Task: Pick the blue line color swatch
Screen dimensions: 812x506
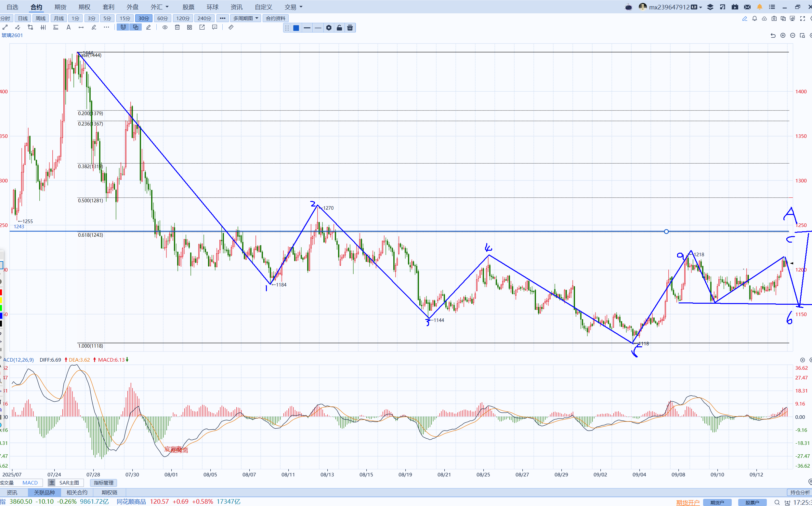Action: click(296, 28)
